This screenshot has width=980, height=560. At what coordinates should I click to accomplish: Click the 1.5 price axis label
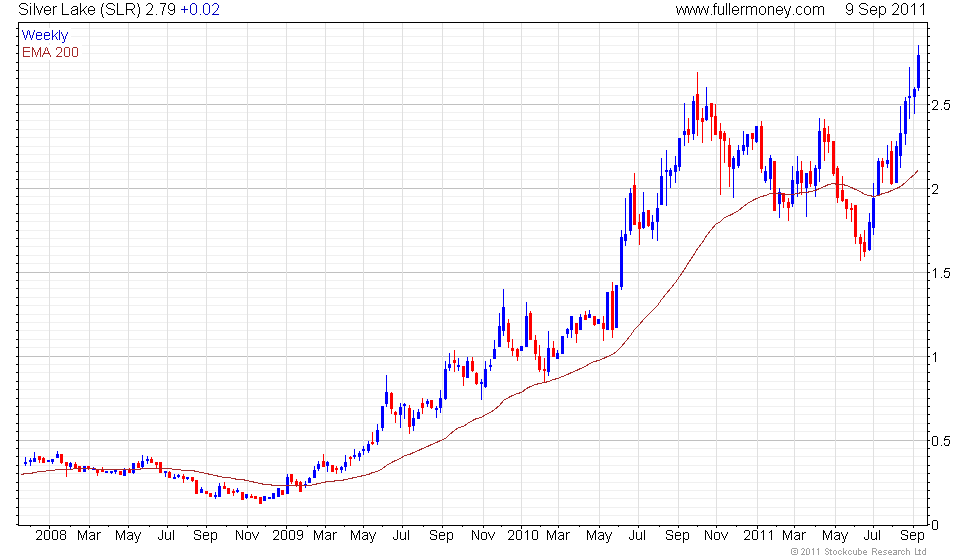pyautogui.click(x=941, y=273)
